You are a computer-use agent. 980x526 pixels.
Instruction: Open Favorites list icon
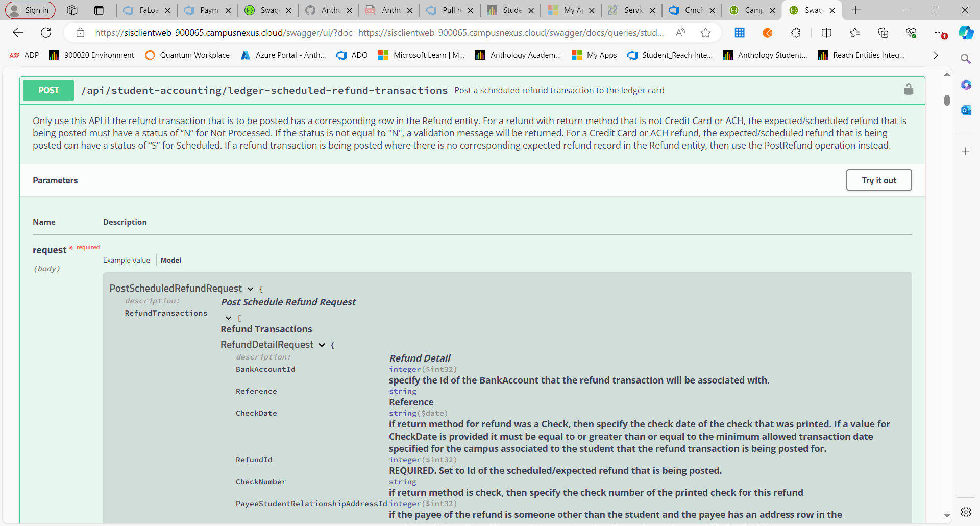(x=855, y=33)
